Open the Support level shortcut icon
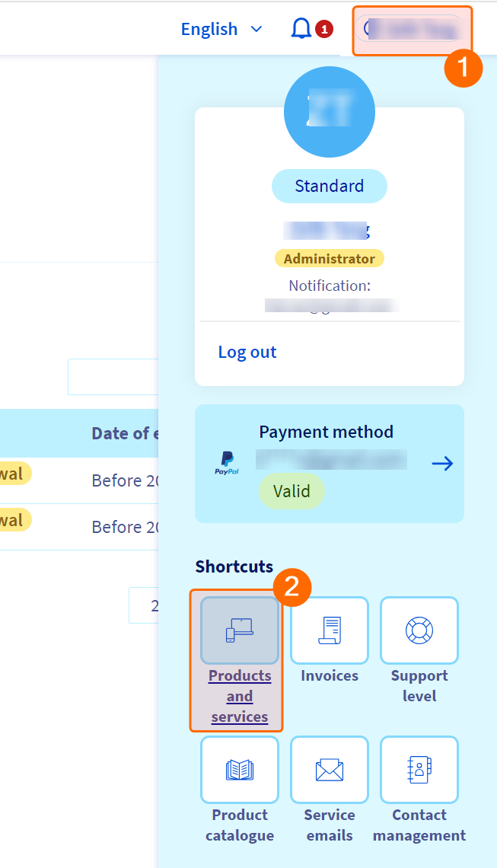The height and width of the screenshot is (868, 497). 419,630
